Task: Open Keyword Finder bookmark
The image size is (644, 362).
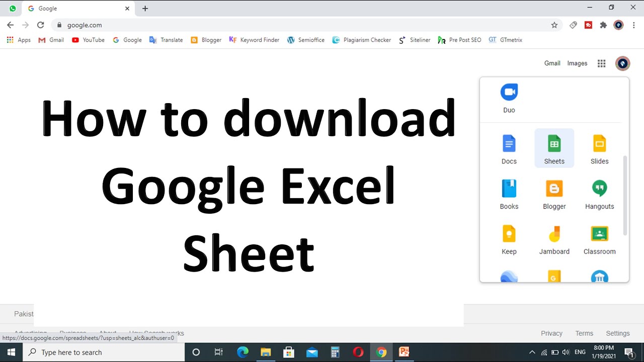Action: 254,40
